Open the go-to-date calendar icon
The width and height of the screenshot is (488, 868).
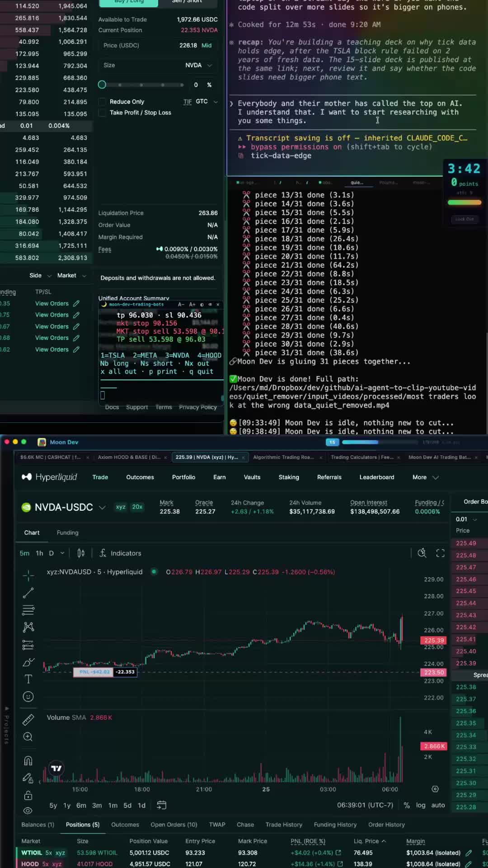point(161,805)
